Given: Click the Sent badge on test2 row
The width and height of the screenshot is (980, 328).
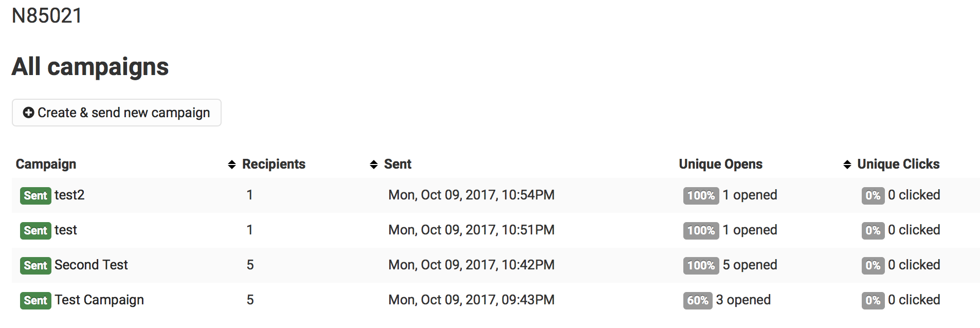Looking at the screenshot, I should pos(35,196).
